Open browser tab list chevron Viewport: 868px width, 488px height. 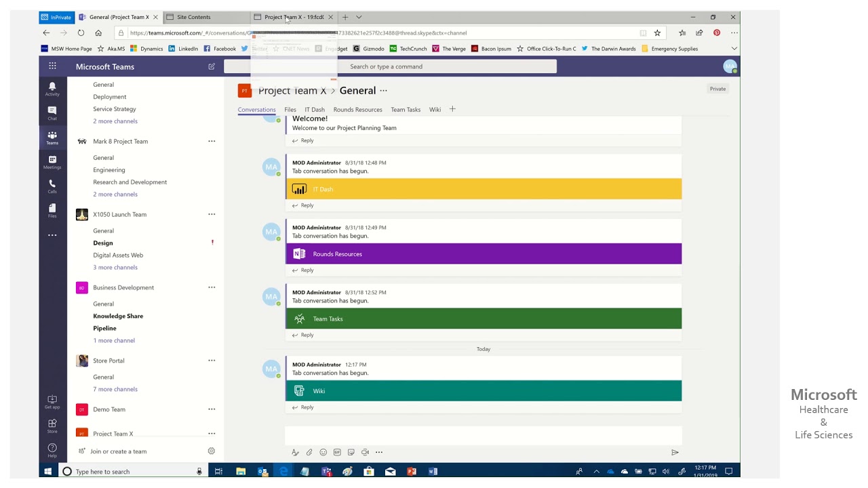(x=359, y=17)
